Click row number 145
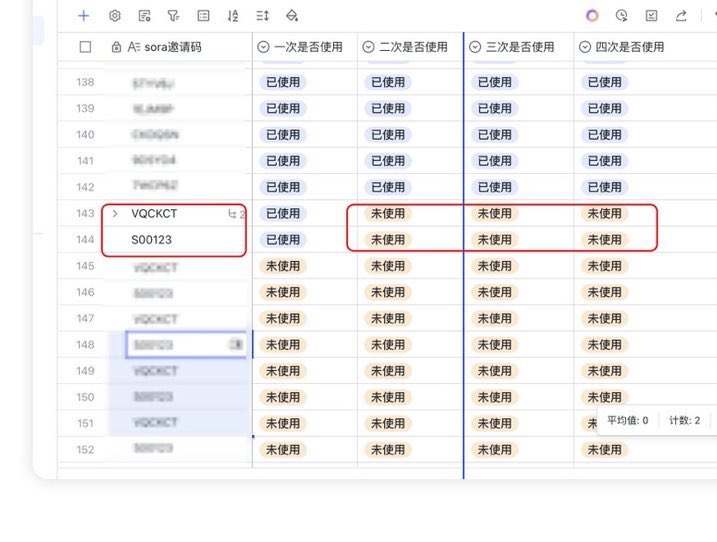The height and width of the screenshot is (542, 717). coord(85,266)
